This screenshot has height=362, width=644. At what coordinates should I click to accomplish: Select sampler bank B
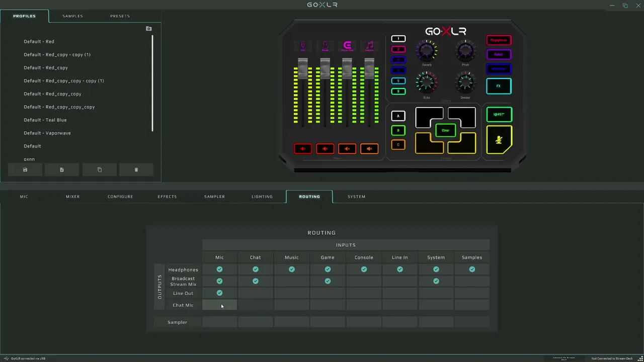pos(398,131)
